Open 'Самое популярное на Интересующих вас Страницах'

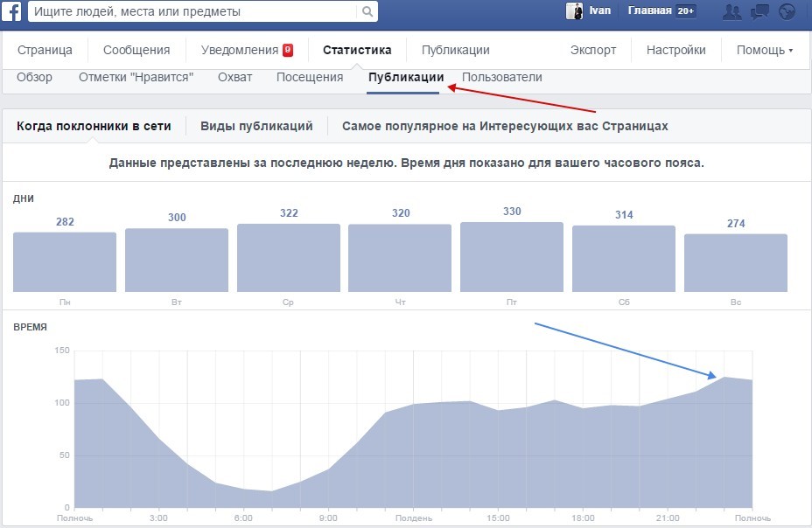pyautogui.click(x=505, y=126)
